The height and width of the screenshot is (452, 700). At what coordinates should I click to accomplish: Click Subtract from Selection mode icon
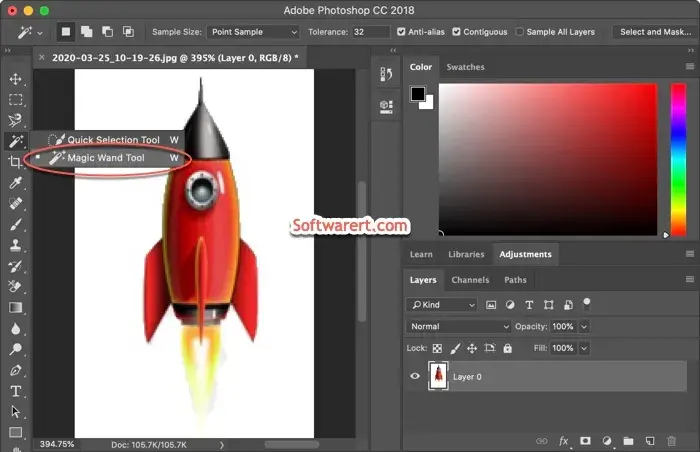(x=107, y=32)
